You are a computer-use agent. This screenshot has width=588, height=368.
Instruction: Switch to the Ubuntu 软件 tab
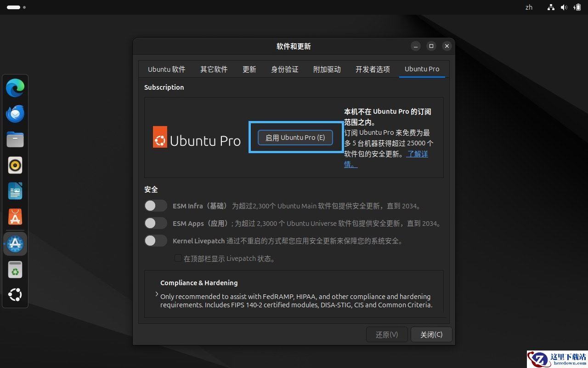coord(166,69)
